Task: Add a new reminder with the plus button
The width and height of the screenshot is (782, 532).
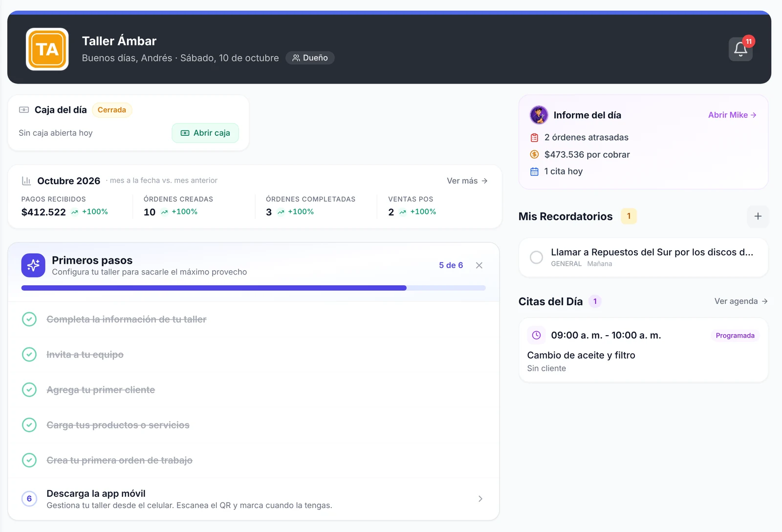Action: 758,216
